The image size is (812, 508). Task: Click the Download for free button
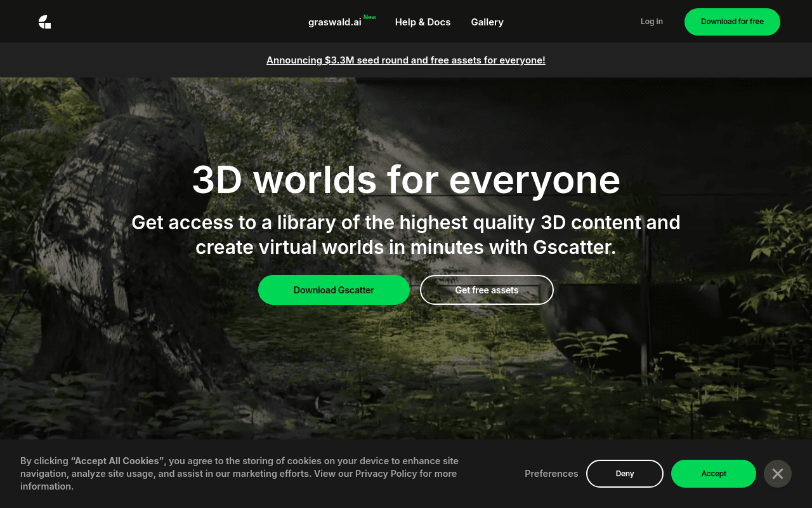click(732, 22)
